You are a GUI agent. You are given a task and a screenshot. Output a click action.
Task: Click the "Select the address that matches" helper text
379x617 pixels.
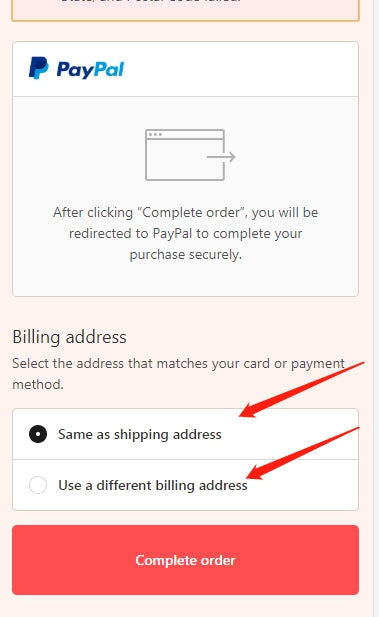pyautogui.click(x=178, y=373)
